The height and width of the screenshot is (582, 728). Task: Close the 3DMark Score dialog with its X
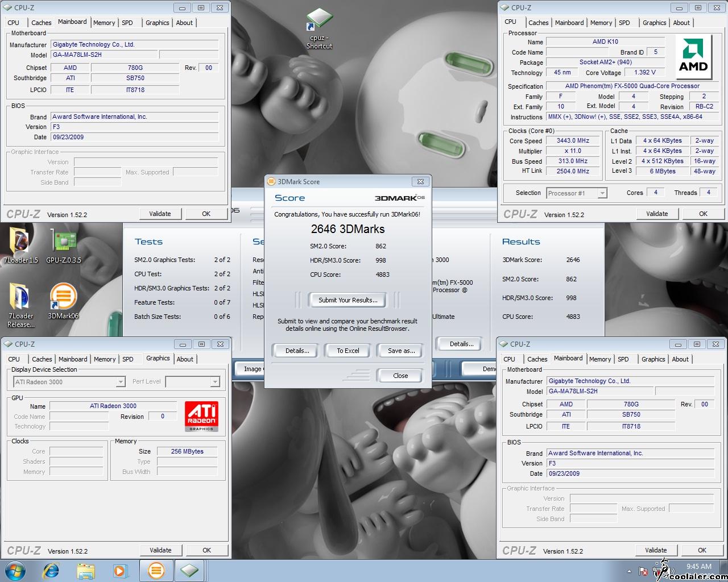click(x=420, y=182)
